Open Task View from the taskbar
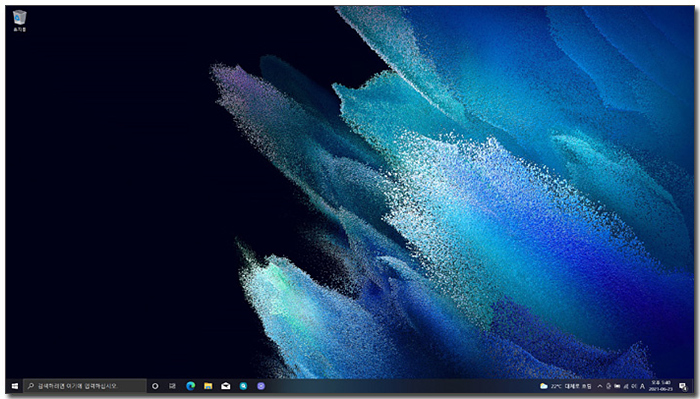The image size is (700, 399). pos(172,386)
